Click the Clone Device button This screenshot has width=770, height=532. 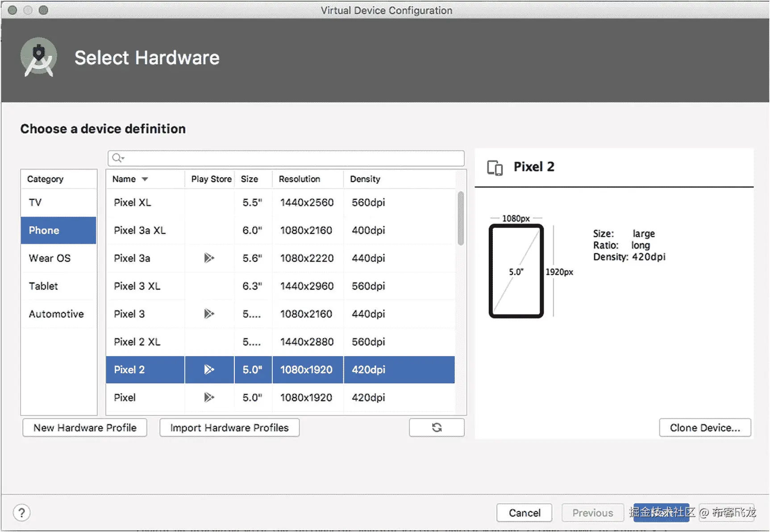click(x=705, y=428)
